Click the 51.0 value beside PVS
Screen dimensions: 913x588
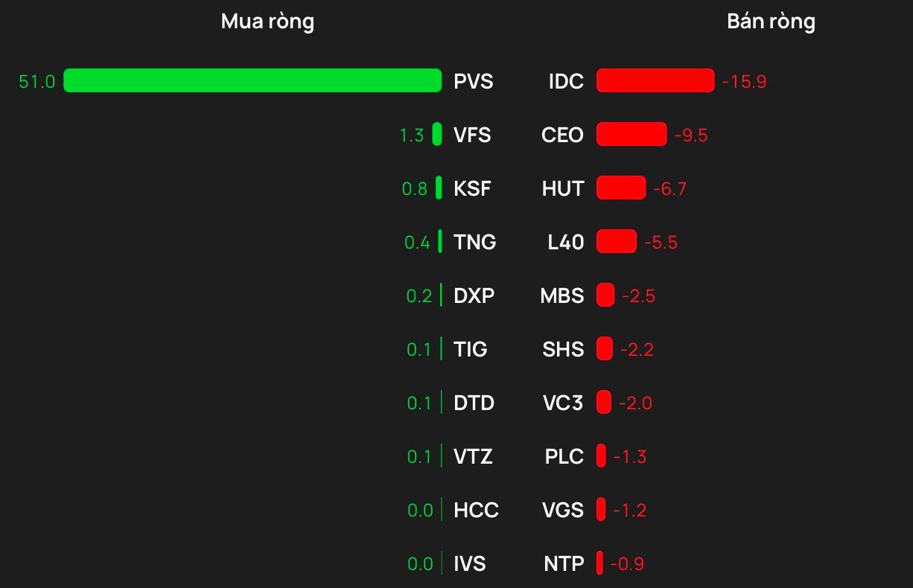(37, 82)
